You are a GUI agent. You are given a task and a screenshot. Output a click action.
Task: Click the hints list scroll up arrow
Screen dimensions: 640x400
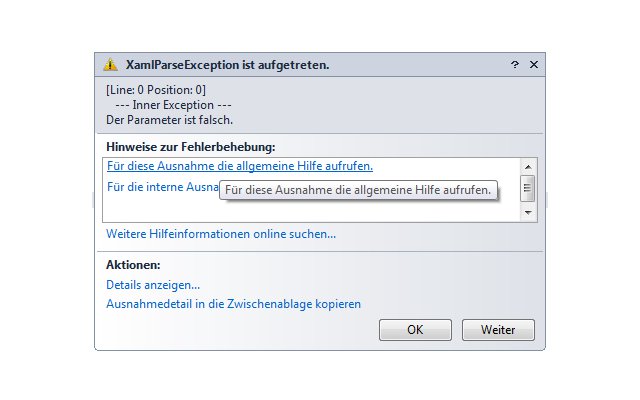pos(528,167)
